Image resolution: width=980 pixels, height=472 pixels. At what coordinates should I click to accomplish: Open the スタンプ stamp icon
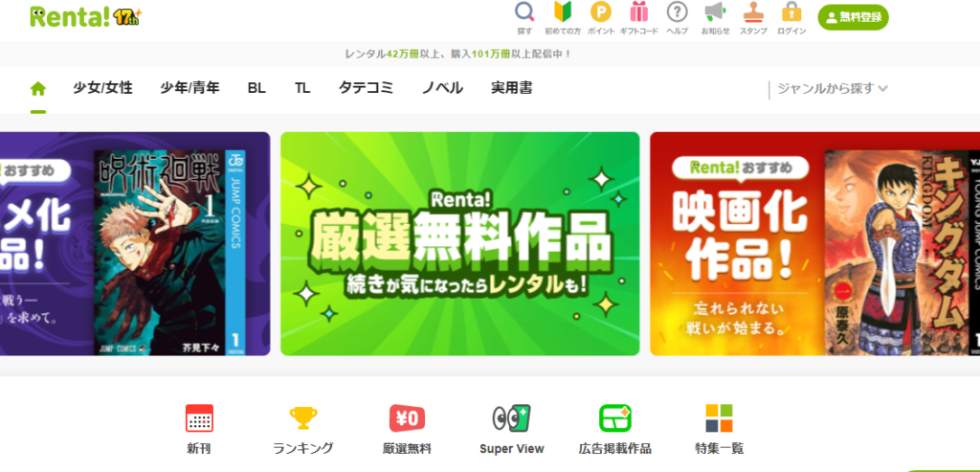(753, 12)
